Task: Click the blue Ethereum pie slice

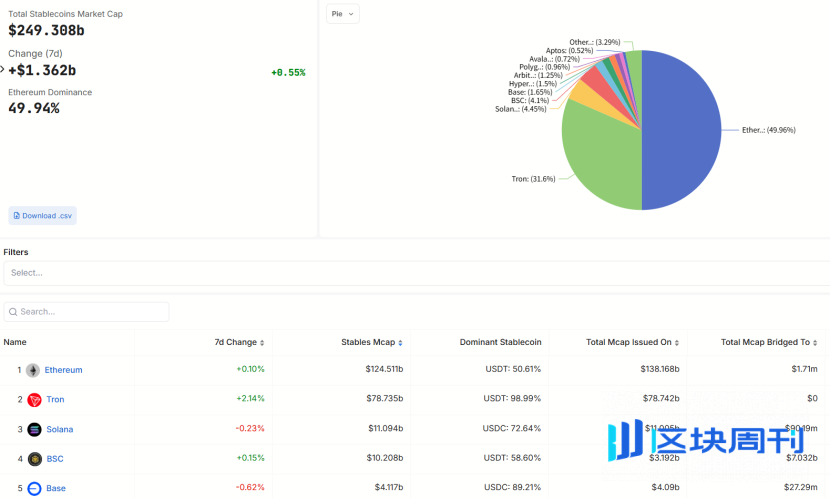Action: coord(683,130)
